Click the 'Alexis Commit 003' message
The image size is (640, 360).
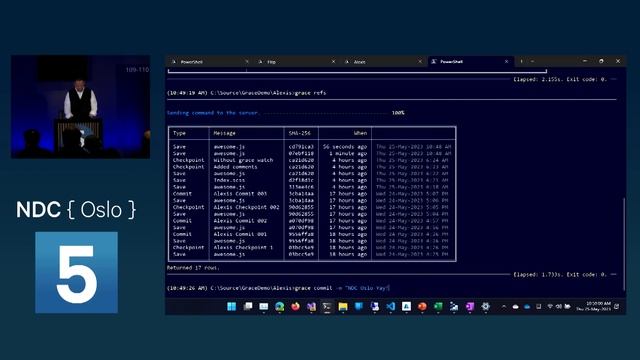(240, 193)
